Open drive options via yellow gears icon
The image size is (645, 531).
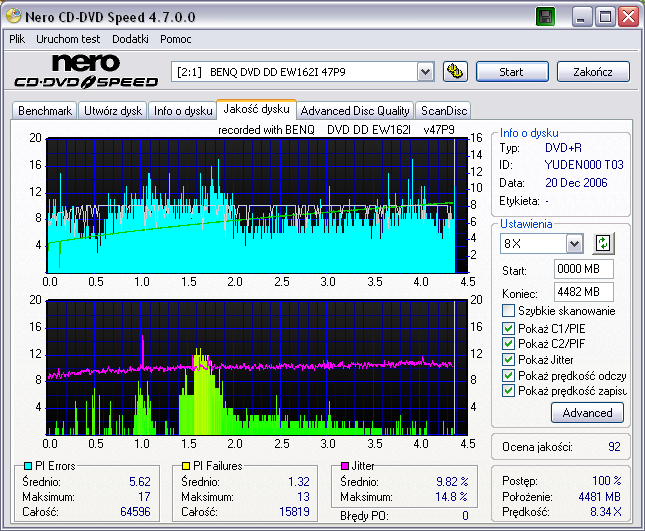(x=455, y=72)
